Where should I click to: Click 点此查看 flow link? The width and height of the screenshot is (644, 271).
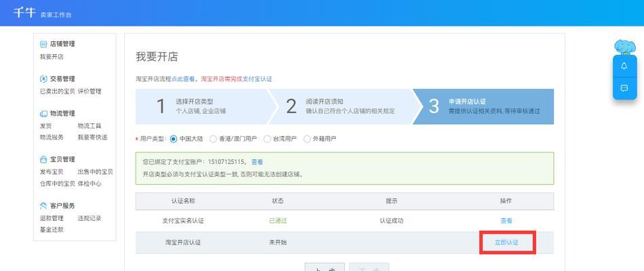183,79
